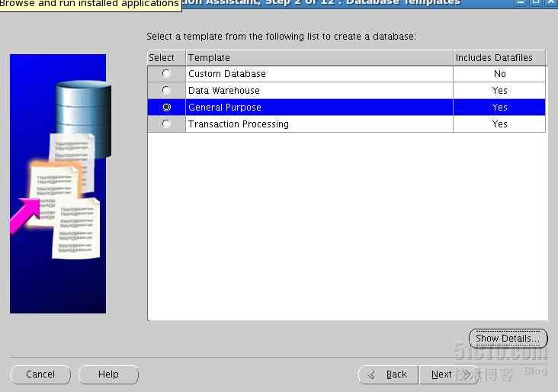Click the Data Warehouse template name

[x=224, y=91]
